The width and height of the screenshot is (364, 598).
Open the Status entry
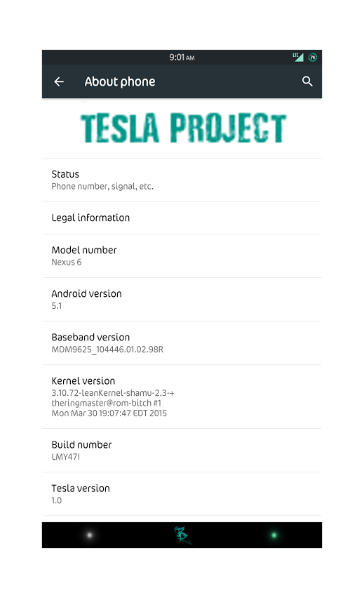pyautogui.click(x=182, y=180)
